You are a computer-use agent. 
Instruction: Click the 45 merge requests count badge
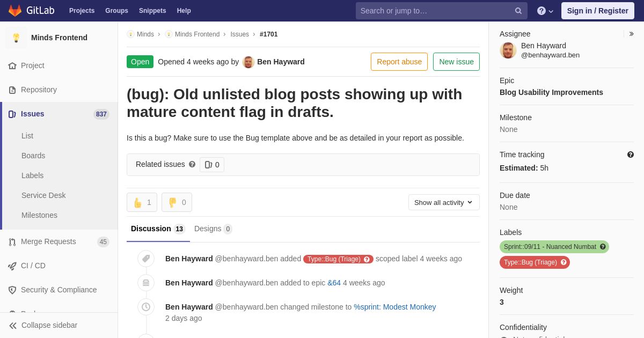pyautogui.click(x=103, y=242)
